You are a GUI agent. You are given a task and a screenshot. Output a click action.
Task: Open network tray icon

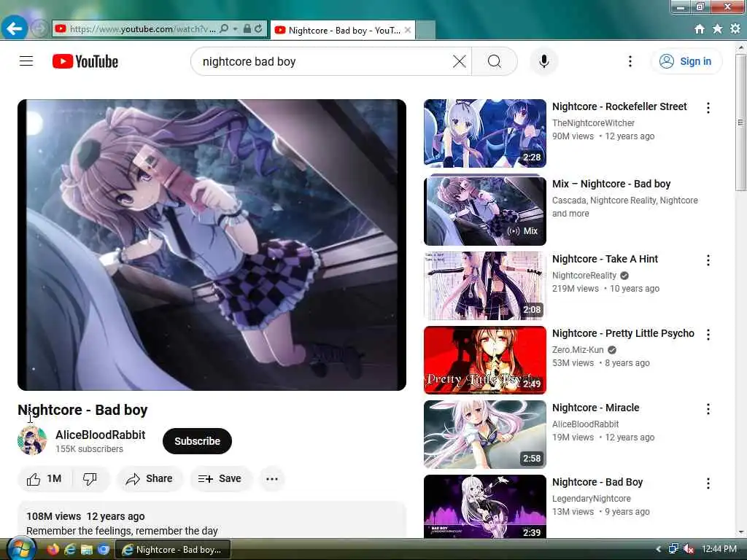click(673, 549)
